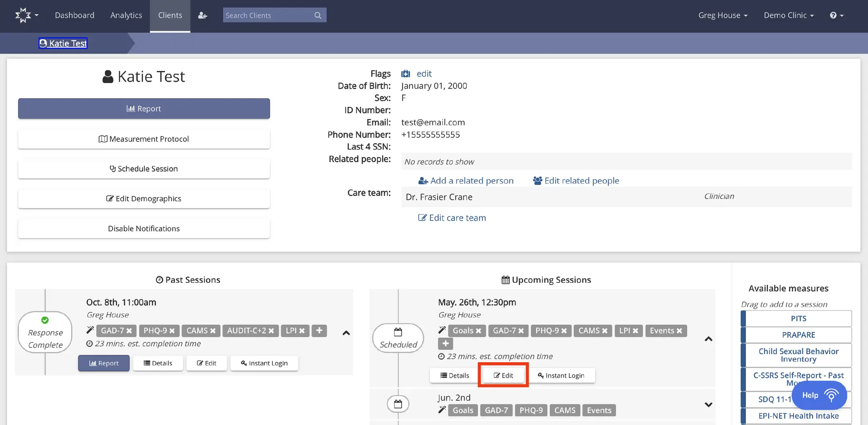Click the calendar icon on the Scheduled session

[398, 332]
